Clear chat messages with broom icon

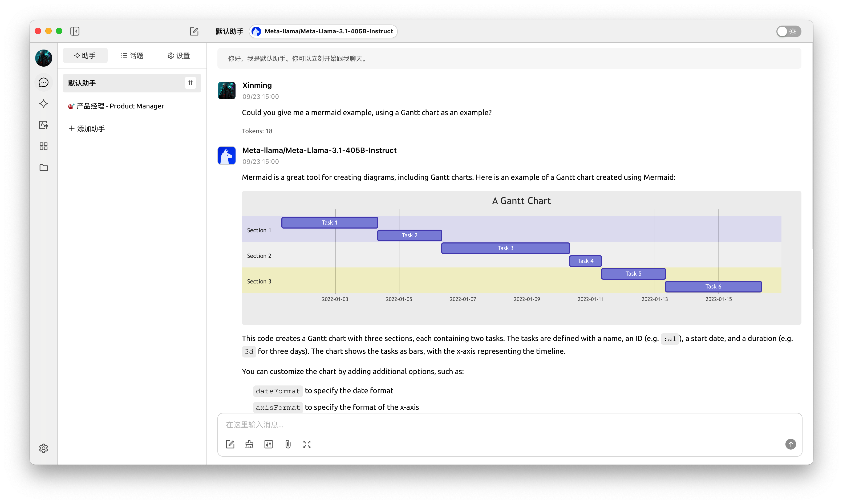249,444
